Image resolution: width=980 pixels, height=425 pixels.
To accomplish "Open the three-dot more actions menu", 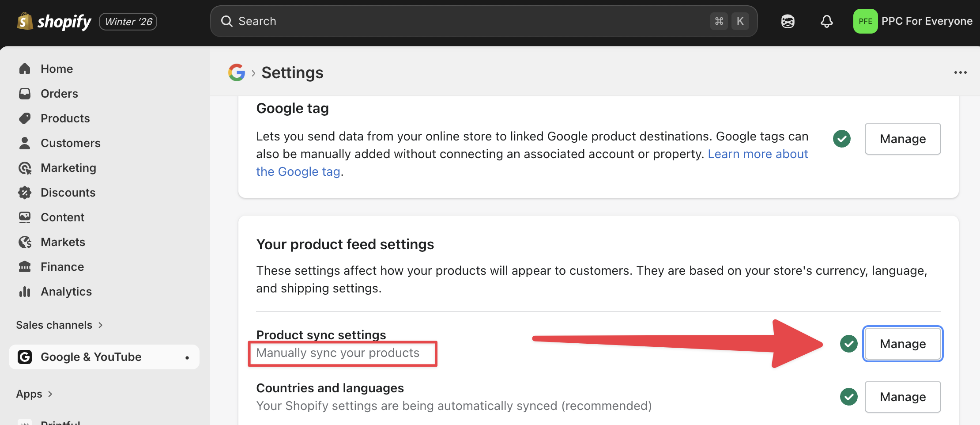I will pyautogui.click(x=960, y=72).
